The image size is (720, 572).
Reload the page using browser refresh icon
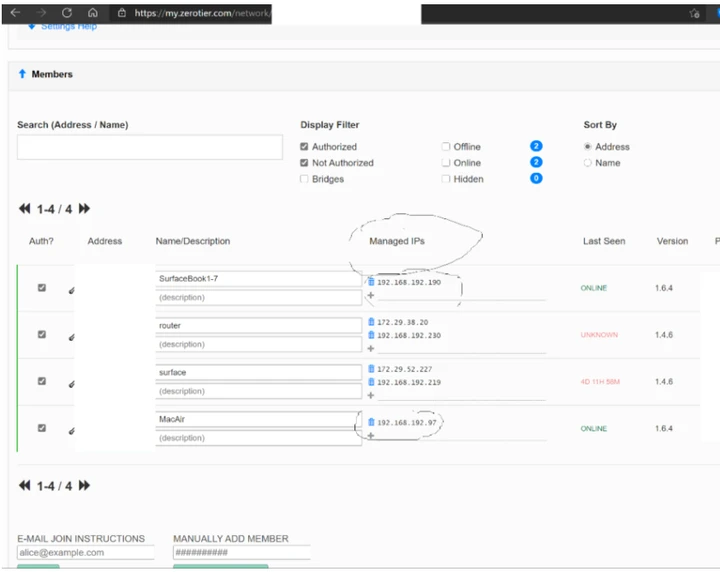pyautogui.click(x=67, y=13)
